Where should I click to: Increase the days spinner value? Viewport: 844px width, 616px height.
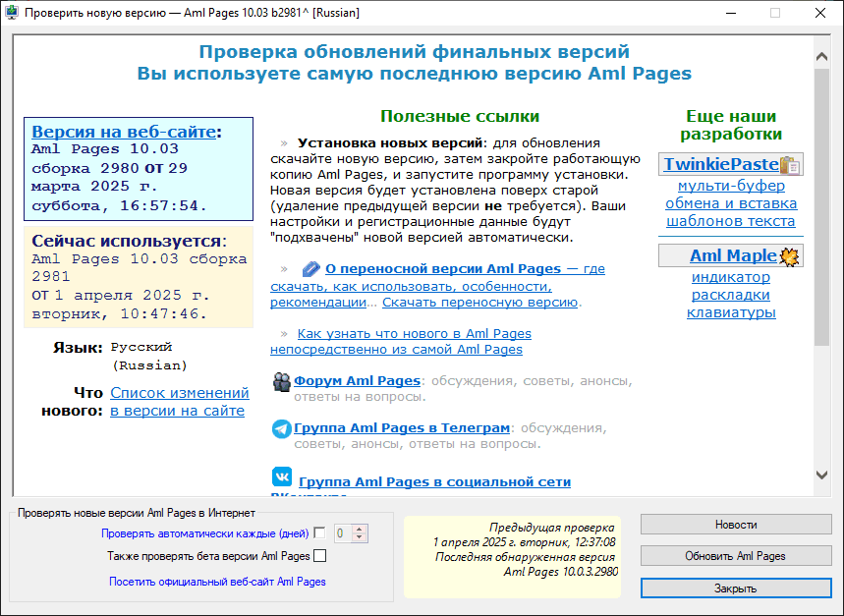click(x=360, y=529)
